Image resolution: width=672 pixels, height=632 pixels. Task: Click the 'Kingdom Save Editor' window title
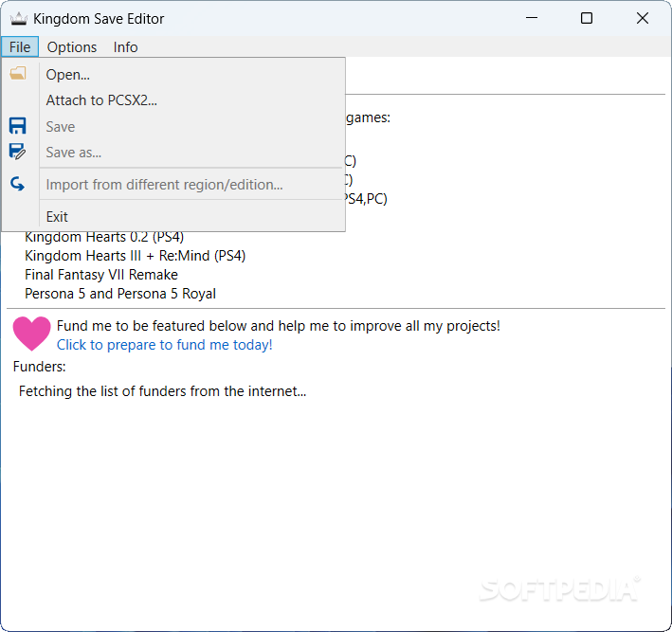(99, 19)
